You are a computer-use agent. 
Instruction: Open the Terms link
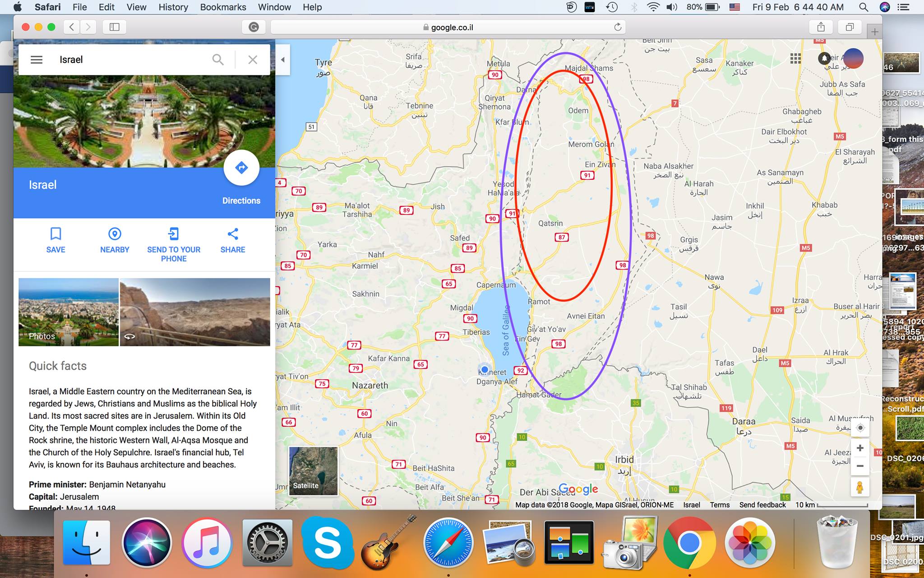719,505
